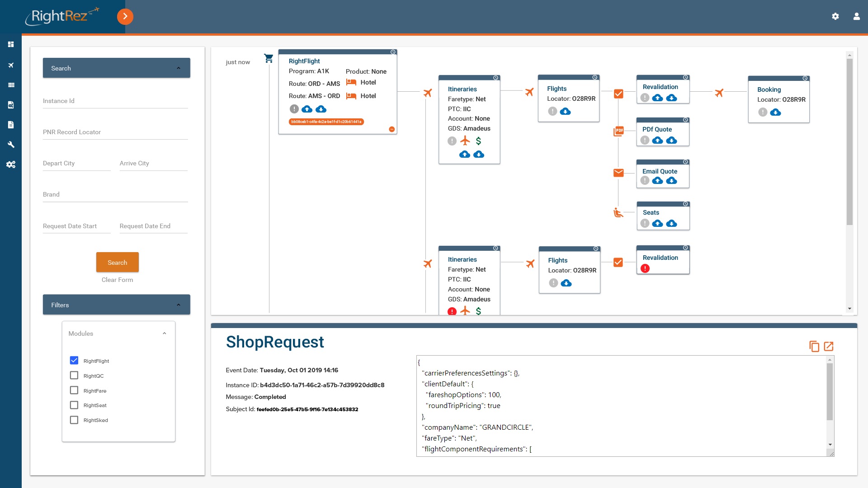This screenshot has height=488, width=868.
Task: Select the Booking card title
Action: coord(769,89)
